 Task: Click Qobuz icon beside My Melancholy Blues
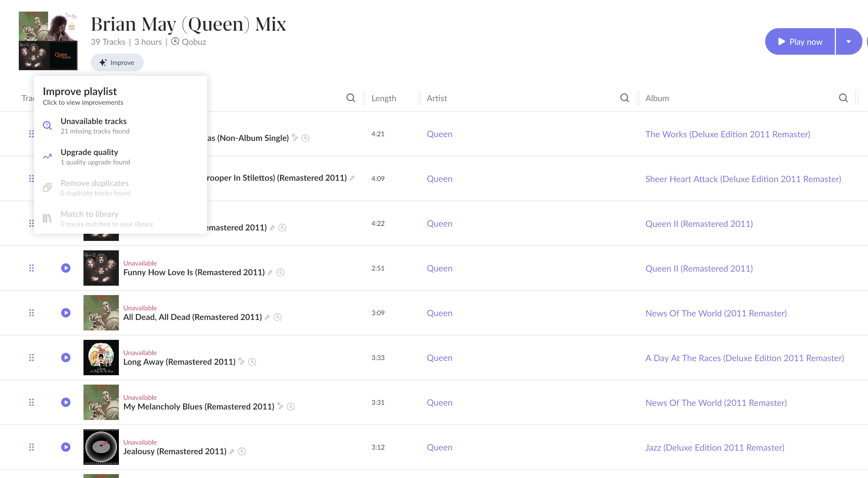pyautogui.click(x=291, y=407)
